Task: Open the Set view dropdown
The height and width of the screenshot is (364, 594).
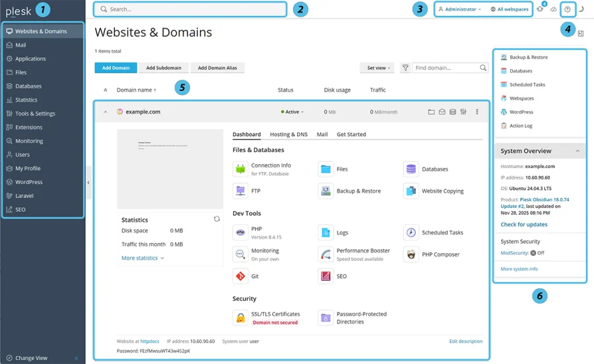Action: [377, 68]
